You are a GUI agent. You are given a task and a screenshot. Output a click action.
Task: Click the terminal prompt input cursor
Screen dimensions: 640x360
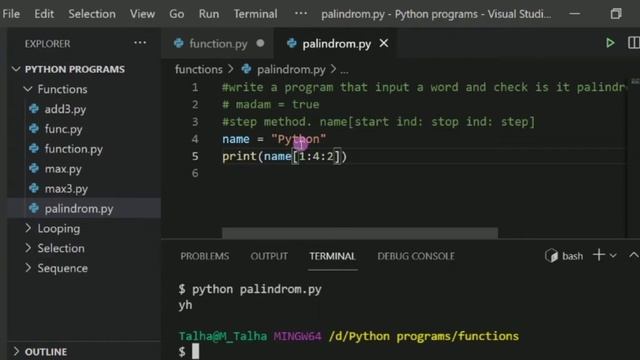tap(196, 351)
